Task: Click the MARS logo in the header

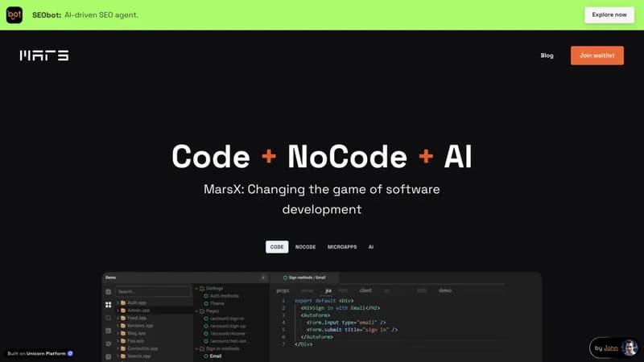Action: pyautogui.click(x=44, y=56)
